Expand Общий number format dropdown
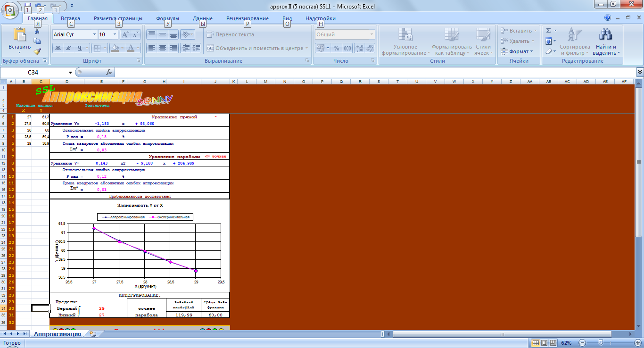 point(372,34)
